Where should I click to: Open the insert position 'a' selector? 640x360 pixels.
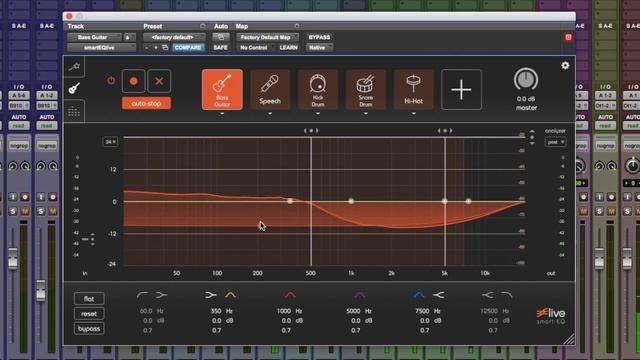coord(129,37)
